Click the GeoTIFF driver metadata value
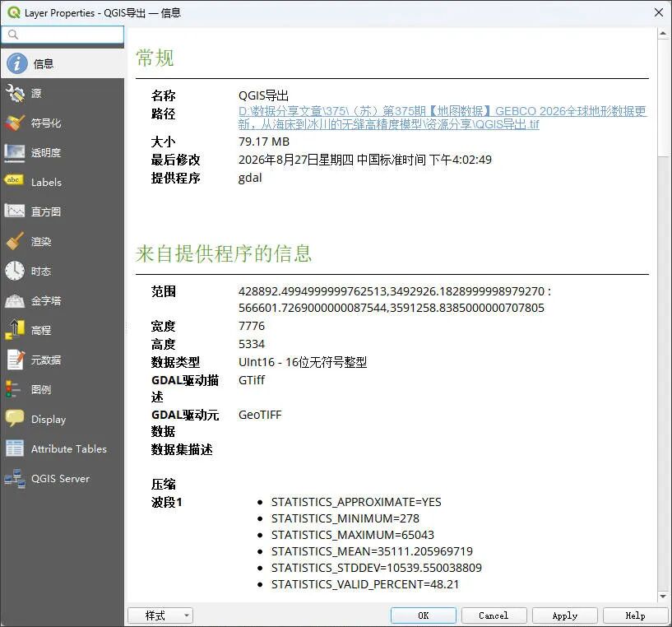 pyautogui.click(x=260, y=415)
